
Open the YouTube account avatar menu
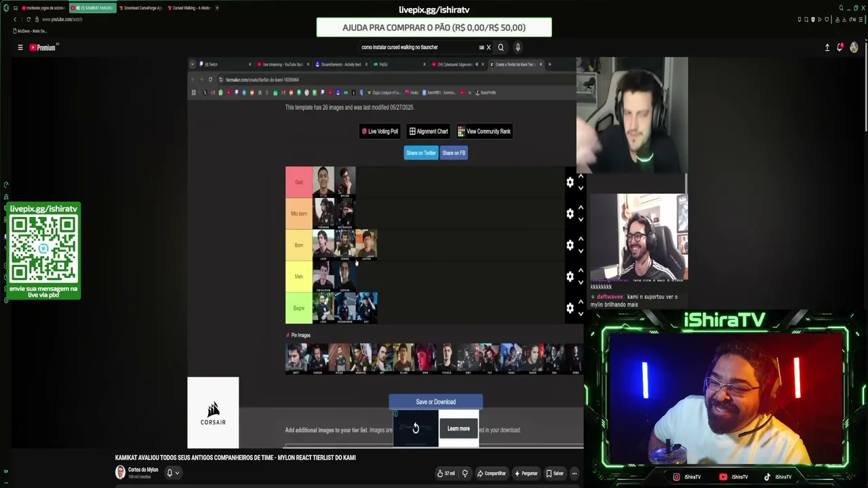(854, 47)
